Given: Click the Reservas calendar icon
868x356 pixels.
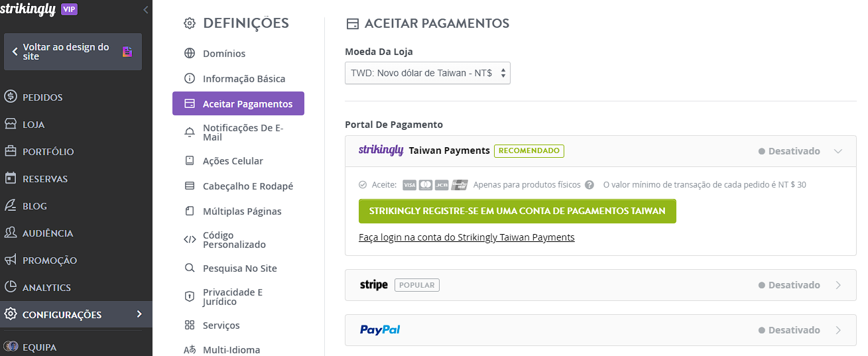Looking at the screenshot, I should [x=10, y=178].
